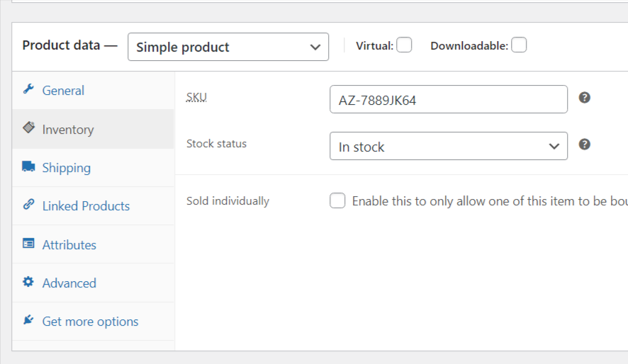Expand the Stock status dropdown
Viewport: 628px width, 364px height.
click(449, 146)
